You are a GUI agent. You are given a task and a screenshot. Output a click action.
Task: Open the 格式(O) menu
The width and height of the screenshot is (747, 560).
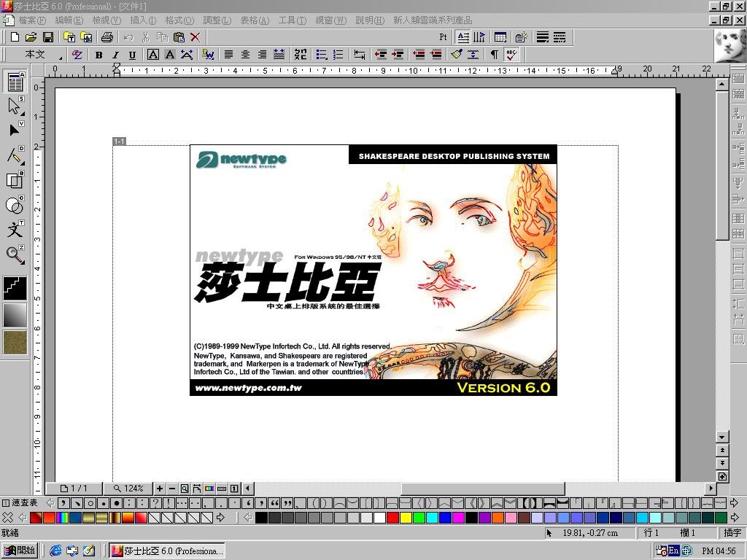pos(179,20)
